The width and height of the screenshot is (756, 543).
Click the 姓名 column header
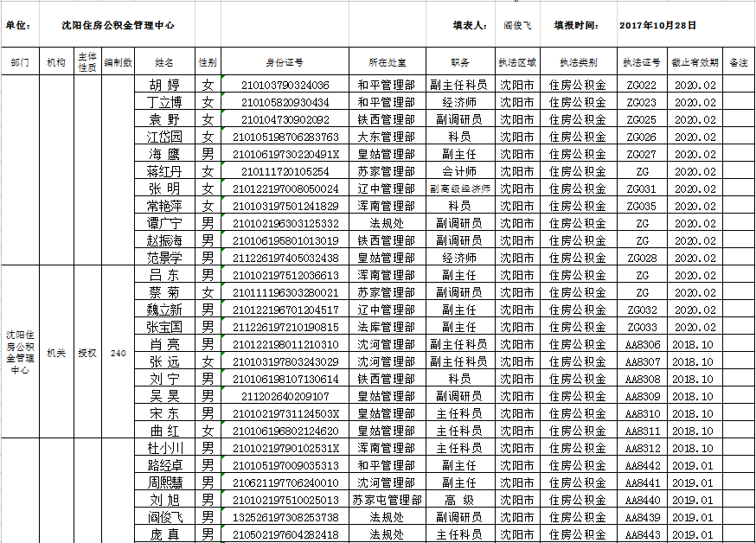[164, 62]
